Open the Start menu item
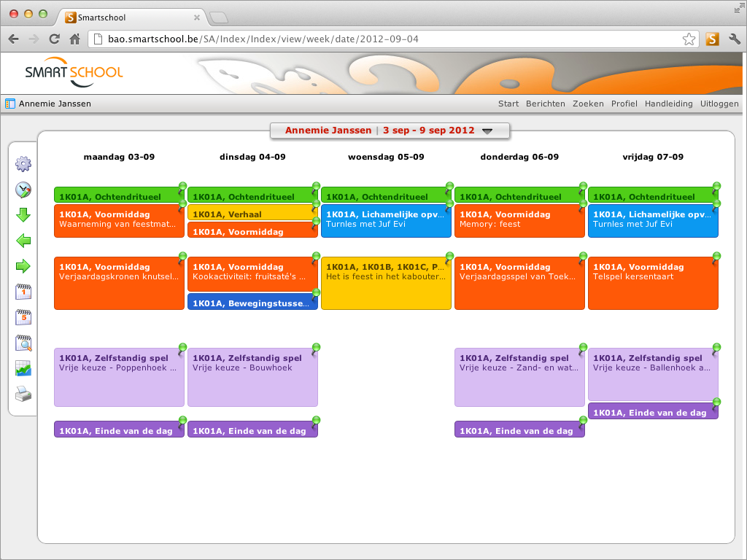Viewport: 747px width, 560px height. pyautogui.click(x=508, y=104)
